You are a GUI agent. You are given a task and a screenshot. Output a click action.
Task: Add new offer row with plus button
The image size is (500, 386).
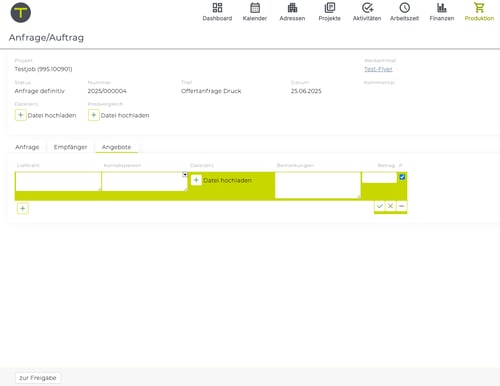[23, 208]
